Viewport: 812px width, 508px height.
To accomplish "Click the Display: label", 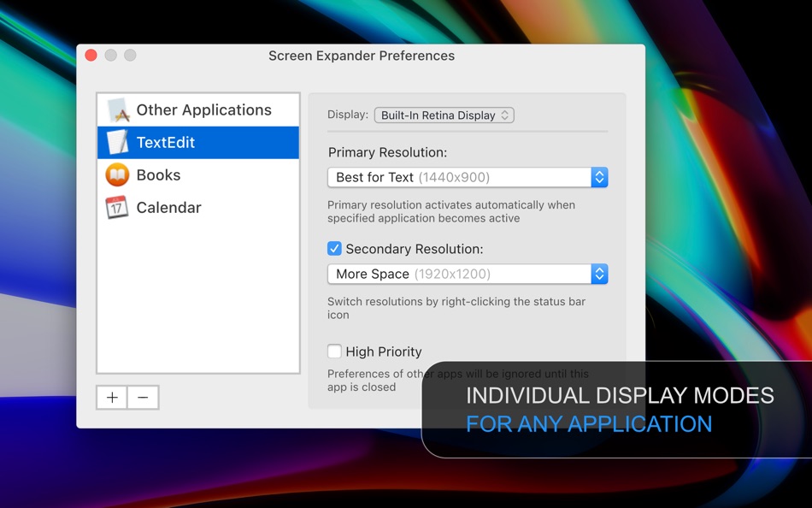I will pyautogui.click(x=348, y=115).
